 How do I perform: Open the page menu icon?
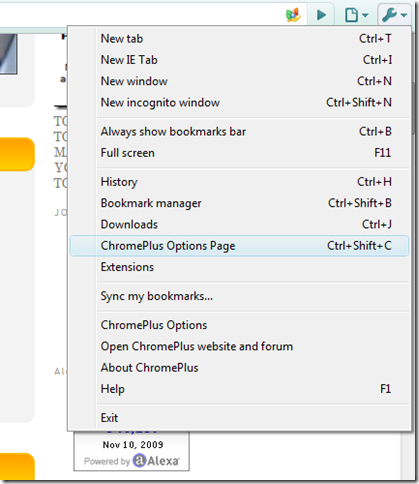click(x=352, y=15)
